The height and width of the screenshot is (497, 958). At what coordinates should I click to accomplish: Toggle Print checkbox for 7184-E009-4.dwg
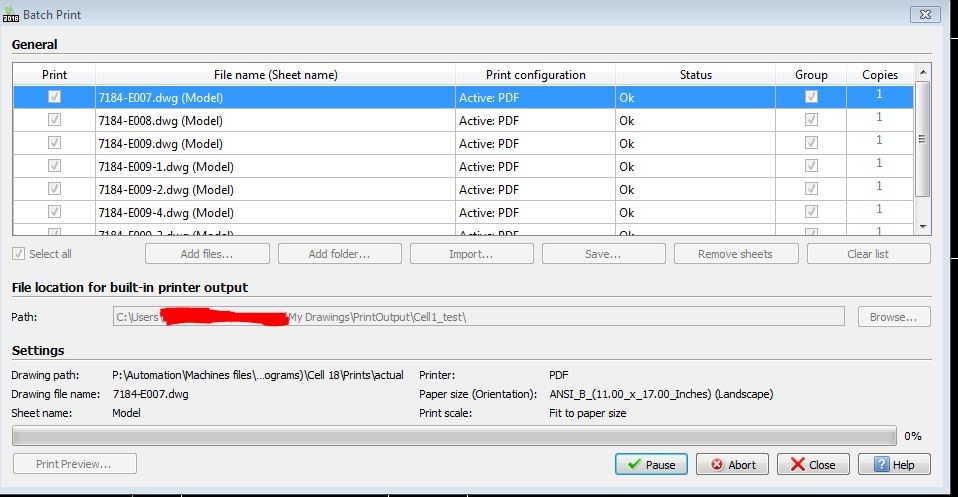[54, 212]
